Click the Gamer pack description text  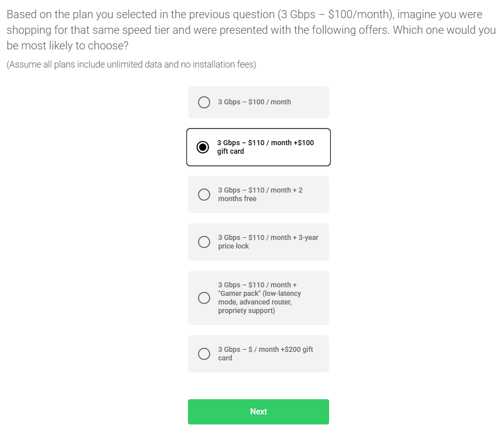(x=260, y=297)
